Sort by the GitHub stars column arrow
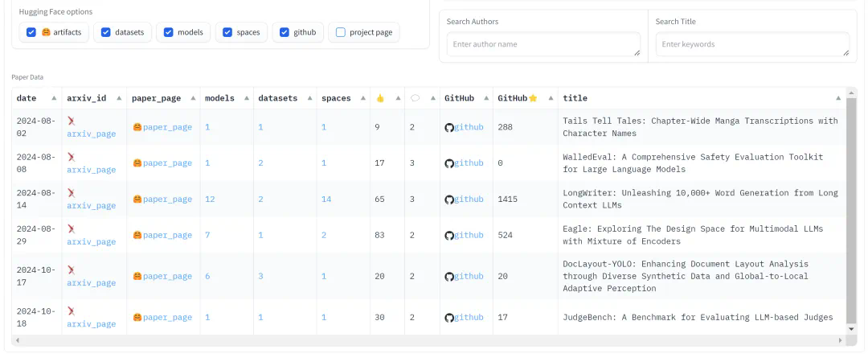The height and width of the screenshot is (358, 868). pyautogui.click(x=551, y=98)
